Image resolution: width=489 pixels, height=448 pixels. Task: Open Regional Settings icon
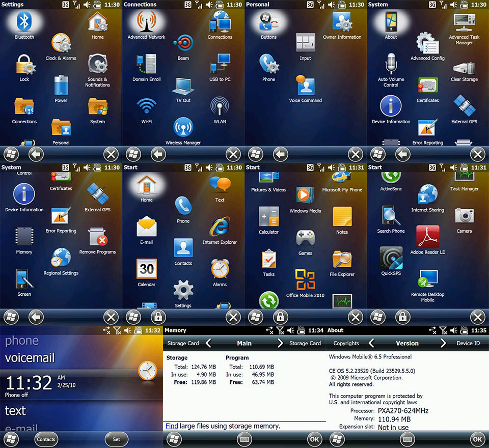[61, 258]
